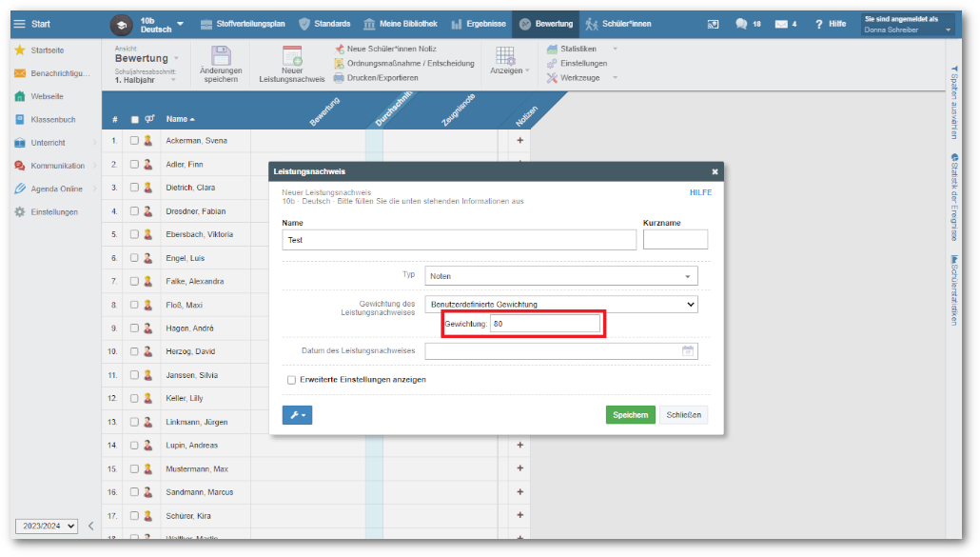This screenshot has width=980, height=557.
Task: Toggle the select-all checkbox in table header
Action: (x=134, y=120)
